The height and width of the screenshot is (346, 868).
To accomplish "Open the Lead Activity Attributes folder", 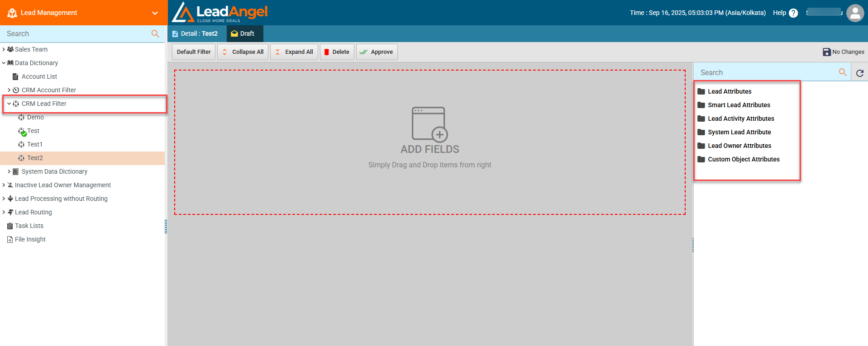I will [741, 118].
